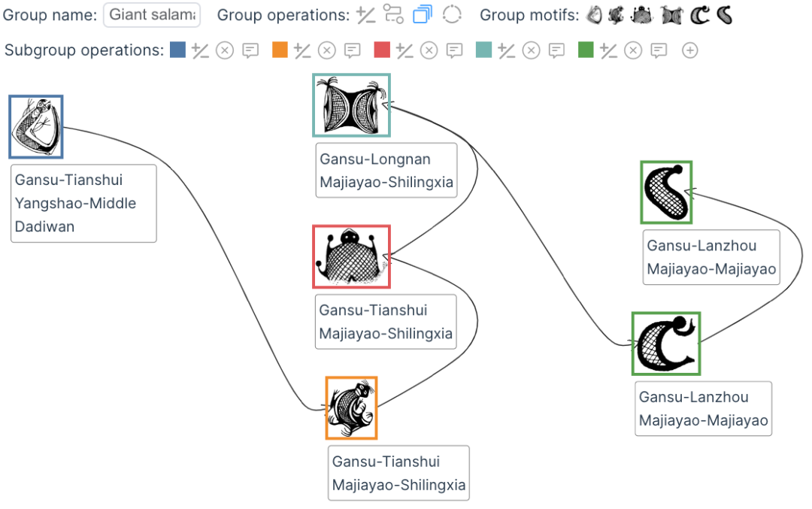Click the dashed circle group icon
This screenshot has width=812, height=509.
point(452,14)
